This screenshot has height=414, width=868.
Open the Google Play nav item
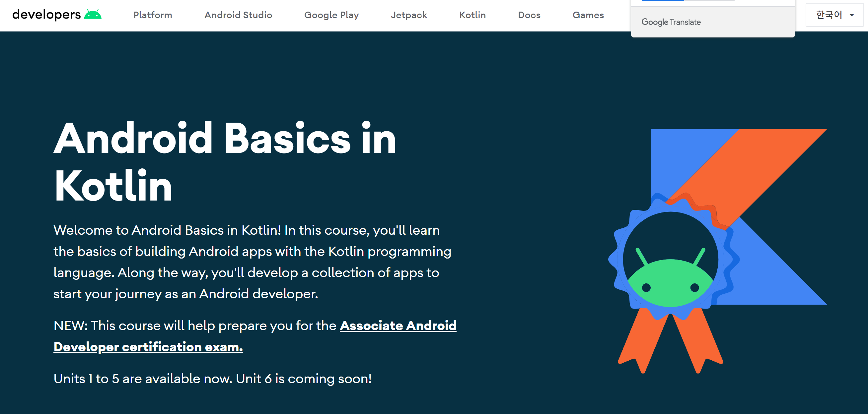coord(331,15)
